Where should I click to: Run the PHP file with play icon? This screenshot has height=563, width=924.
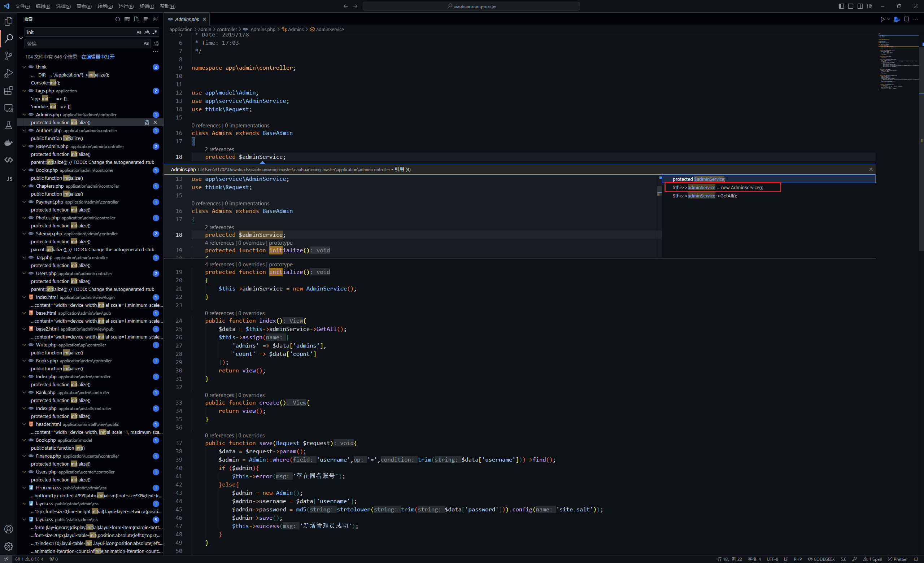[882, 19]
